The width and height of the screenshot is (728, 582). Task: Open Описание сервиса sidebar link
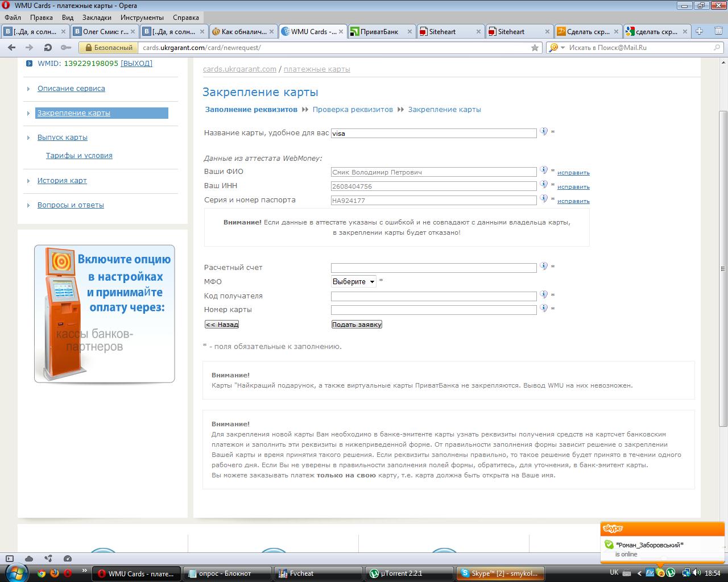(x=71, y=88)
